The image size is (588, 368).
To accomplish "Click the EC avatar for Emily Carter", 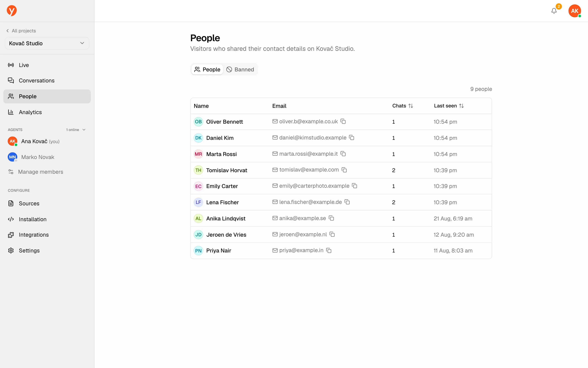I will tap(198, 186).
